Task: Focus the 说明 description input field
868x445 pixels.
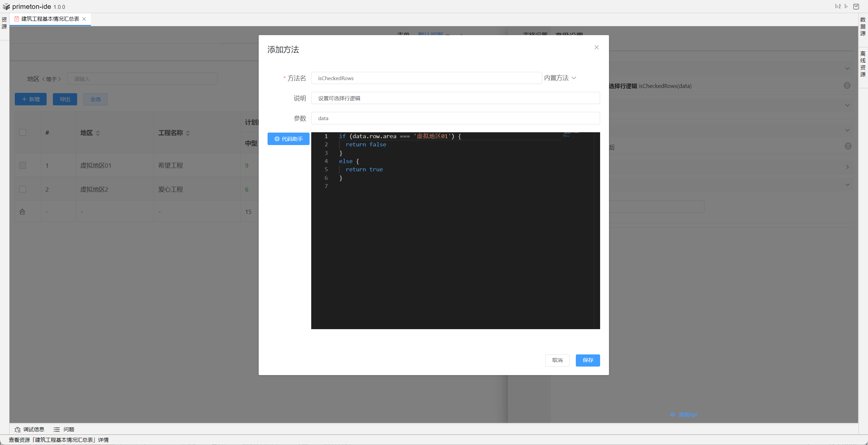Action: [455, 98]
